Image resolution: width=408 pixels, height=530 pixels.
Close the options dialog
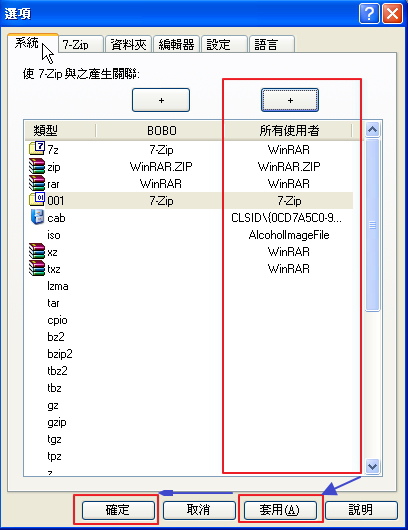point(392,14)
